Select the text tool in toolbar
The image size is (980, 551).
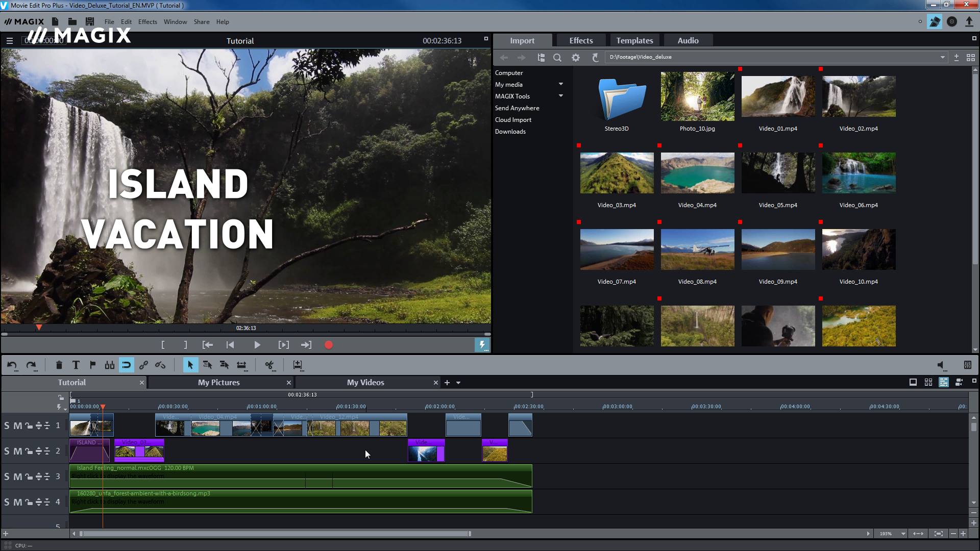coord(76,365)
